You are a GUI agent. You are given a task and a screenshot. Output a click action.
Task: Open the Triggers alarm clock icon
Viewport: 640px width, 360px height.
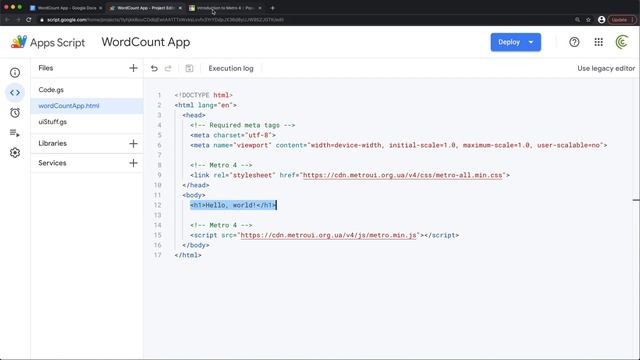[15, 113]
